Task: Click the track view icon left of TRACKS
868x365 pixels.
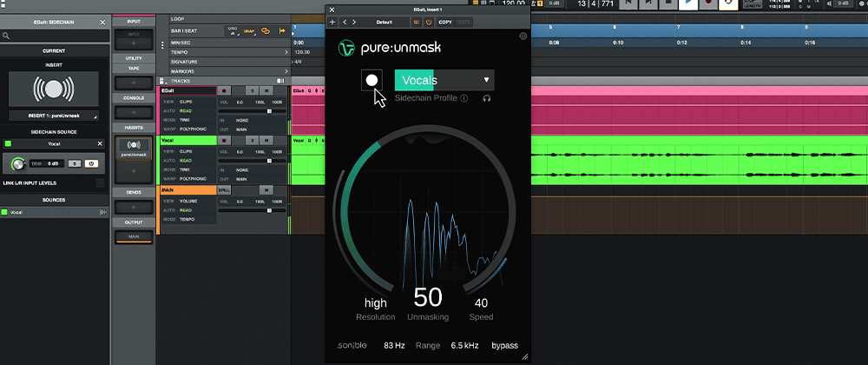Action: (162, 81)
